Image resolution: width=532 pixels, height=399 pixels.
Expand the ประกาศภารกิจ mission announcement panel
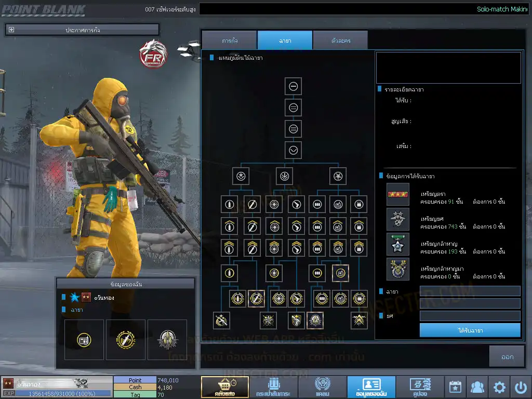pos(11,30)
